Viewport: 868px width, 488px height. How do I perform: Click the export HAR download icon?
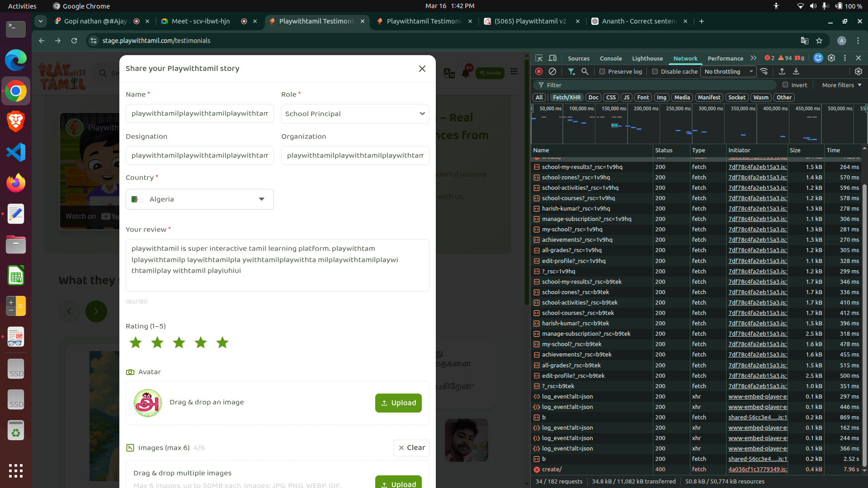[x=796, y=71]
